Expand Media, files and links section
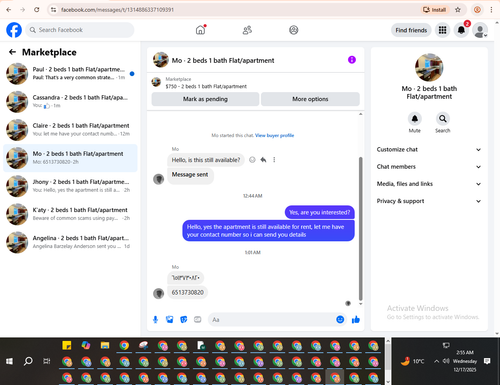 (x=429, y=184)
